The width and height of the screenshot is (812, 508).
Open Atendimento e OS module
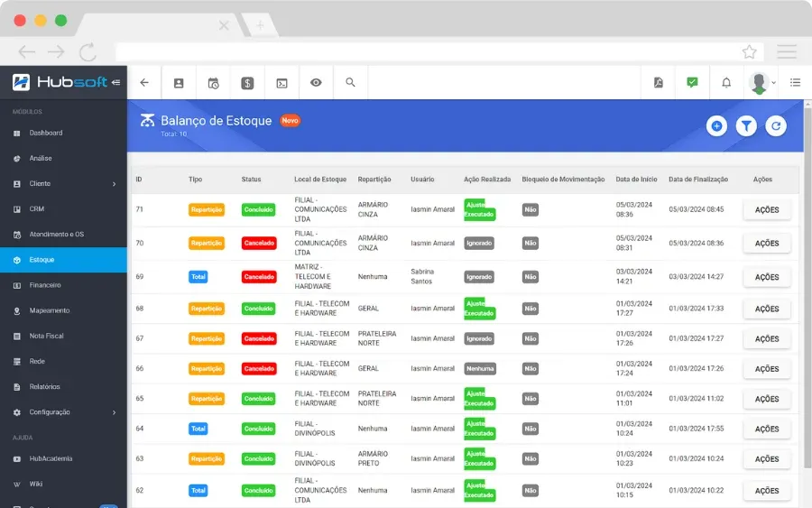(x=63, y=235)
